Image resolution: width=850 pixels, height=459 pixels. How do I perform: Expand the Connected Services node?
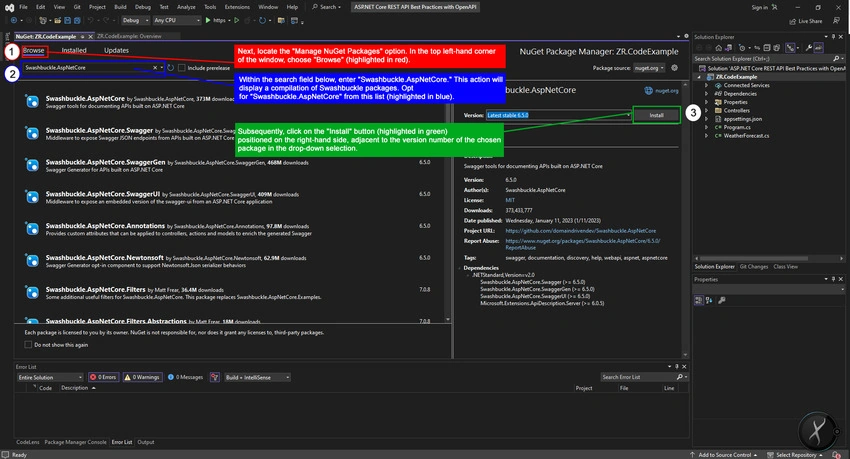point(706,85)
